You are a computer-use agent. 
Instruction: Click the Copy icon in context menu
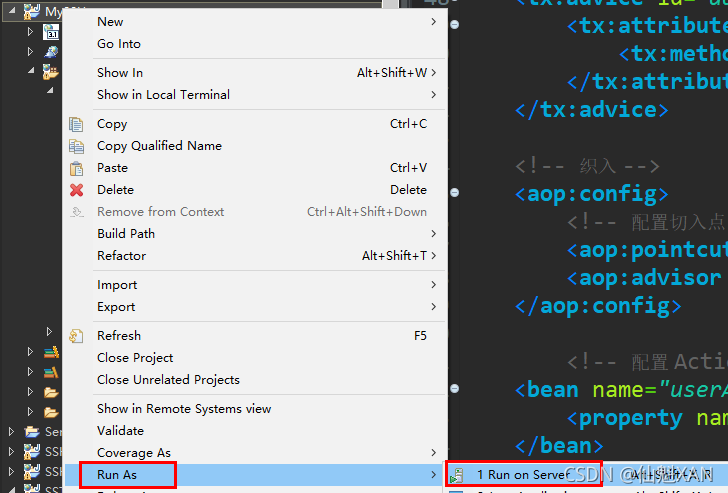click(x=76, y=124)
